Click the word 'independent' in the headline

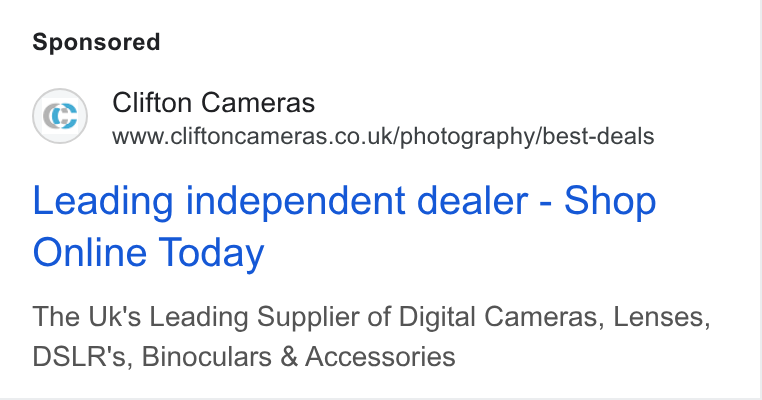(x=296, y=201)
